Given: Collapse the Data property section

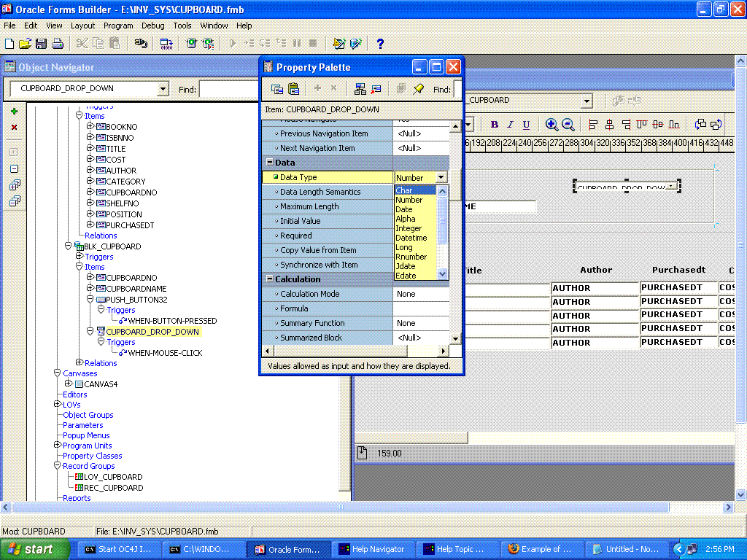Looking at the screenshot, I should point(270,163).
